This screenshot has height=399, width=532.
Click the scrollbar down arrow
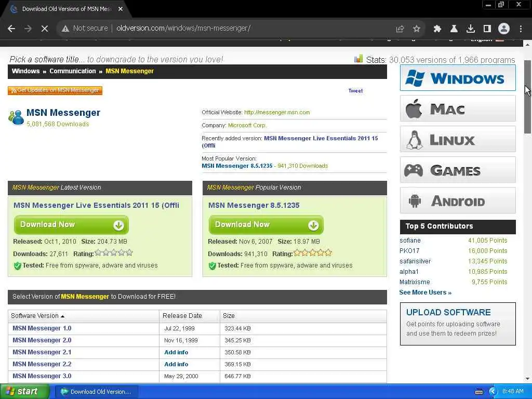click(528, 379)
